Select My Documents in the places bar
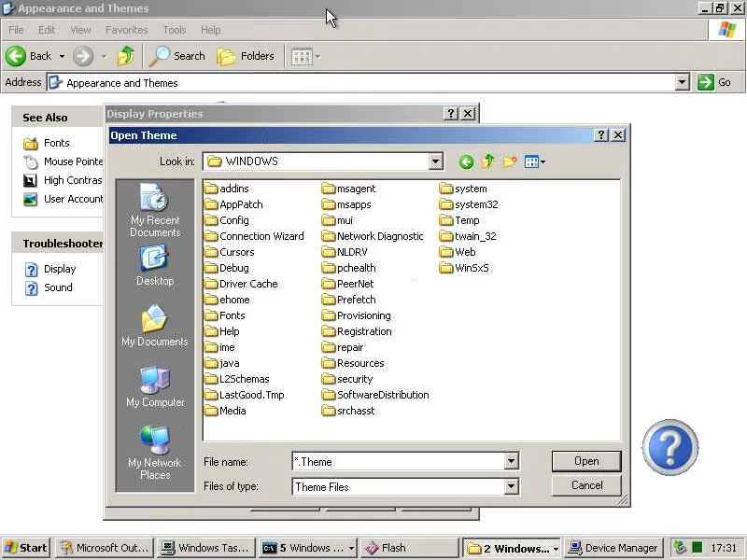Viewport: 747px width, 560px height. pyautogui.click(x=155, y=326)
